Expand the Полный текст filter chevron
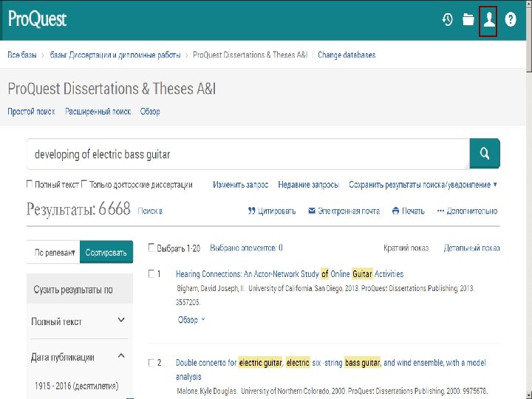This screenshot has width=532, height=399. [121, 320]
